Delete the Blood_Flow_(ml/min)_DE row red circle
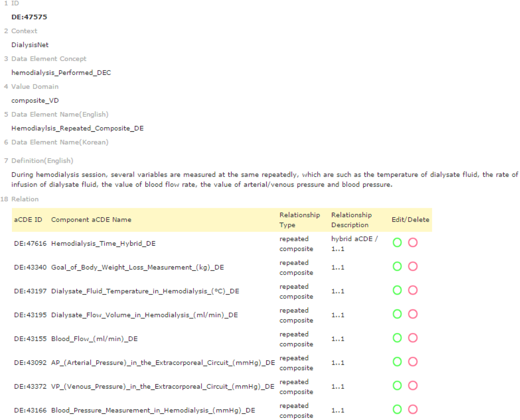 [x=413, y=338]
